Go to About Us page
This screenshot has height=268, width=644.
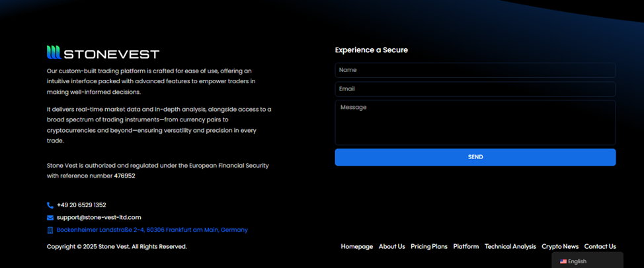point(392,247)
